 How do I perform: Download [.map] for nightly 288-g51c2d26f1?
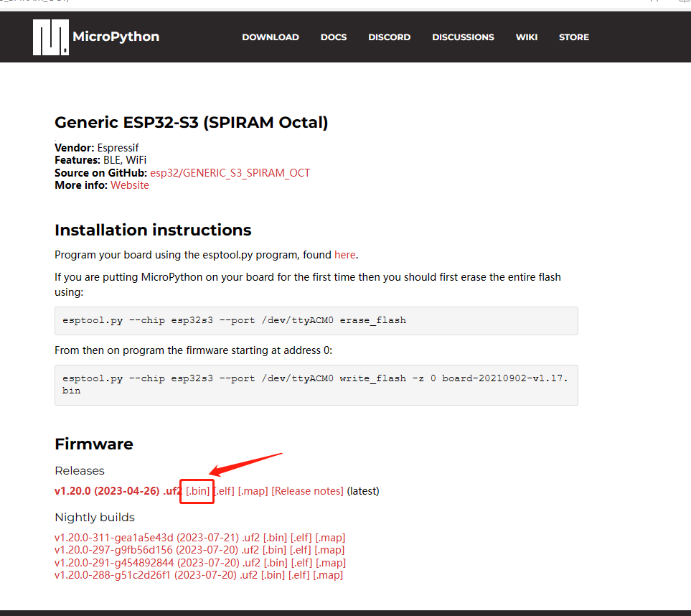328,575
